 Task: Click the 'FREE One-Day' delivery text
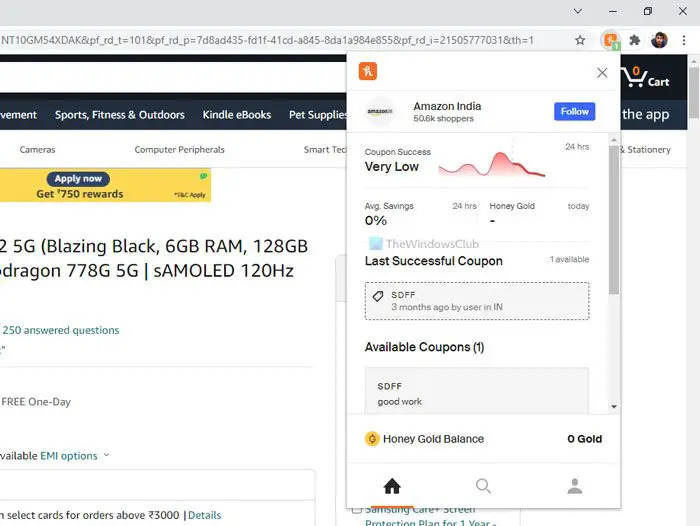point(36,402)
